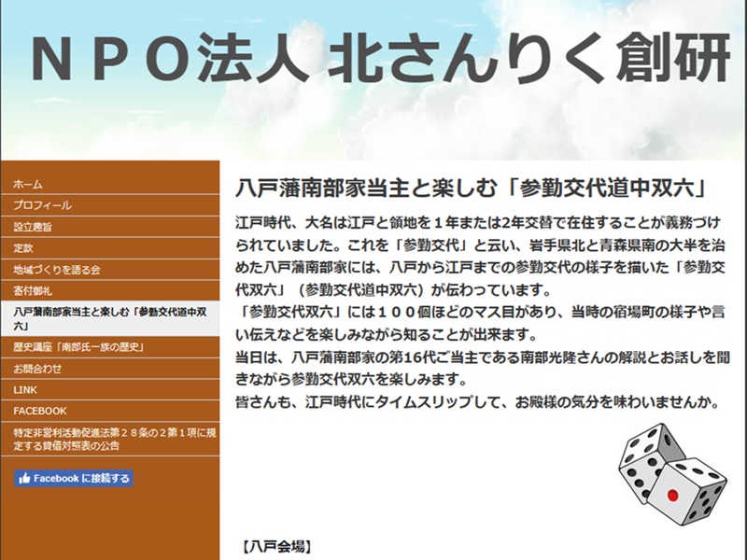Click the line starting 皆さんも、江戸時代に

478,402
